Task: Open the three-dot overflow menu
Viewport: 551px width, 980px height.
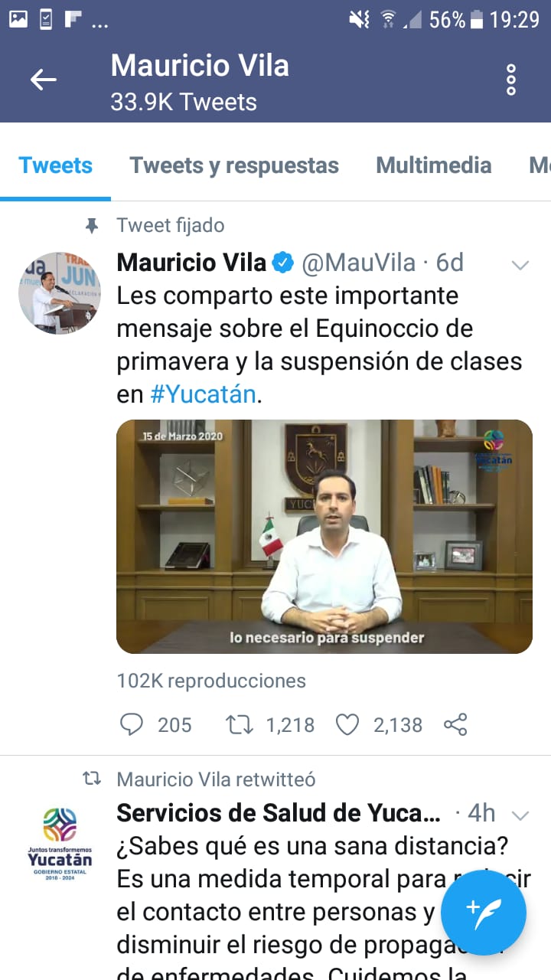Action: [x=511, y=80]
